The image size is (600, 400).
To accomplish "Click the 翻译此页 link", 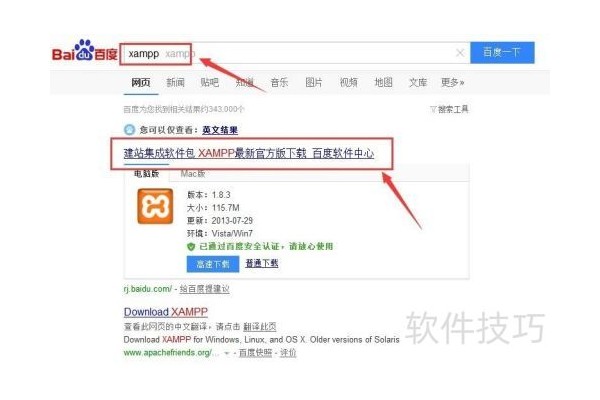I will click(260, 327).
